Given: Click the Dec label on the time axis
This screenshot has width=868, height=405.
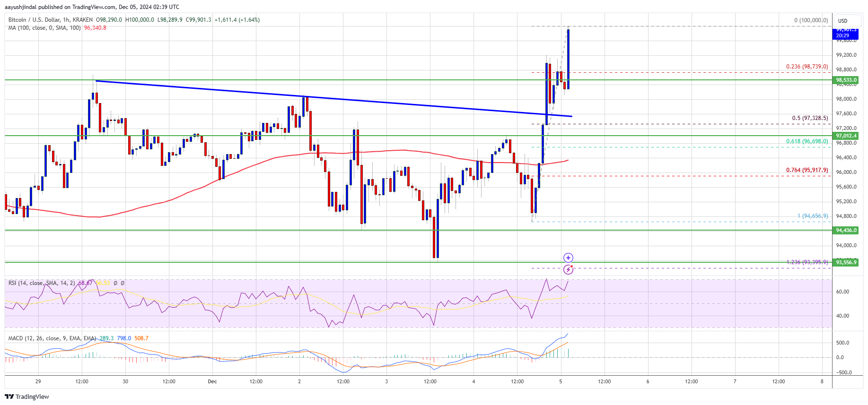Looking at the screenshot, I should click(x=212, y=381).
